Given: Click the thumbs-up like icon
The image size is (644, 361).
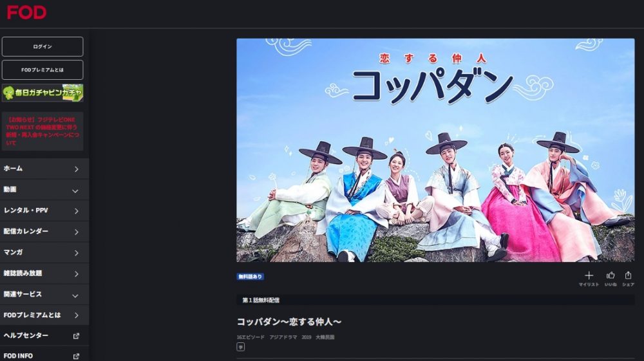Looking at the screenshot, I should [x=611, y=275].
